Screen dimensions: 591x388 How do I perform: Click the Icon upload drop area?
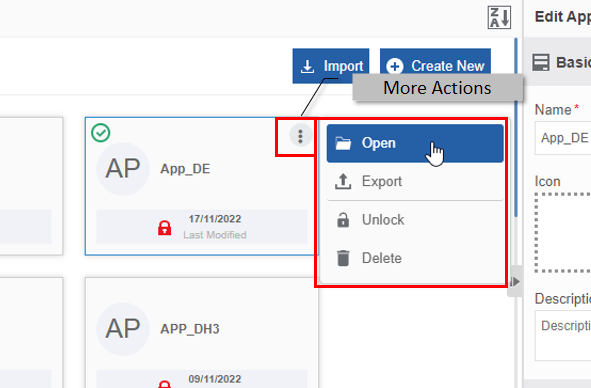point(563,233)
